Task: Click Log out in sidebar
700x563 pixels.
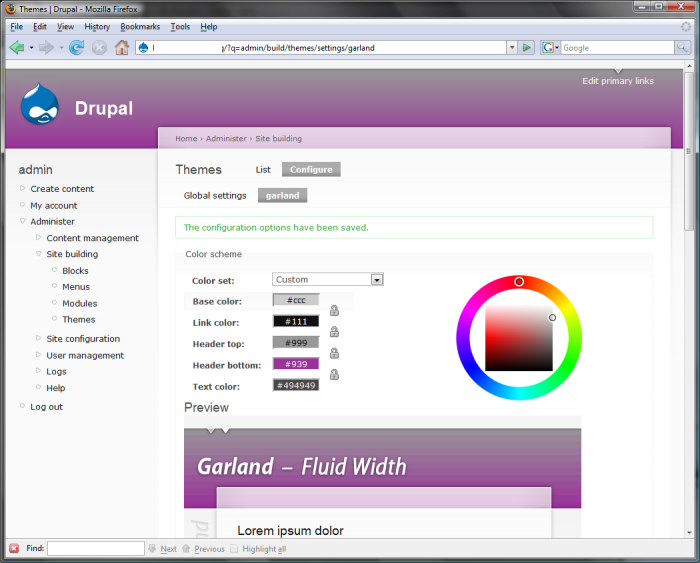Action: (x=46, y=407)
